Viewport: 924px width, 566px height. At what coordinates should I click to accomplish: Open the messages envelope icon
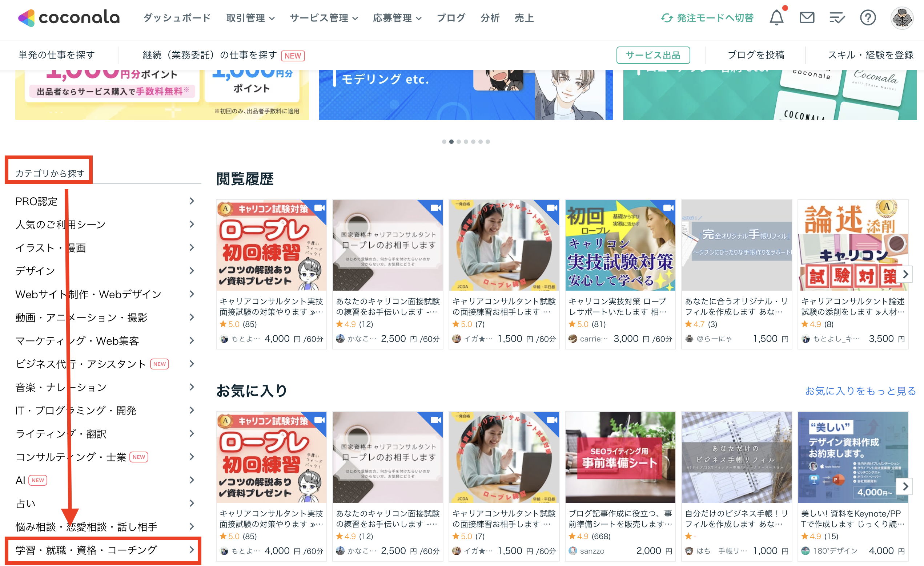pos(807,17)
